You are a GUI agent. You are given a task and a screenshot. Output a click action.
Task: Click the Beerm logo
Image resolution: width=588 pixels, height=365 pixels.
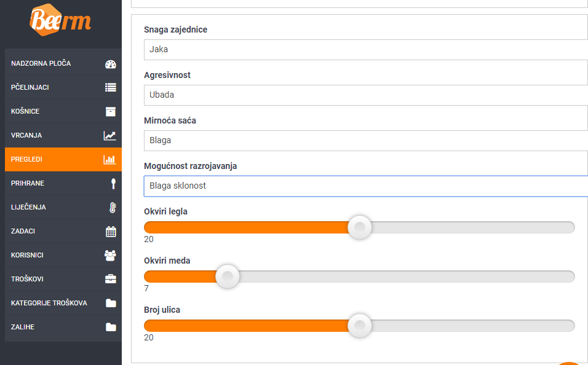60,20
